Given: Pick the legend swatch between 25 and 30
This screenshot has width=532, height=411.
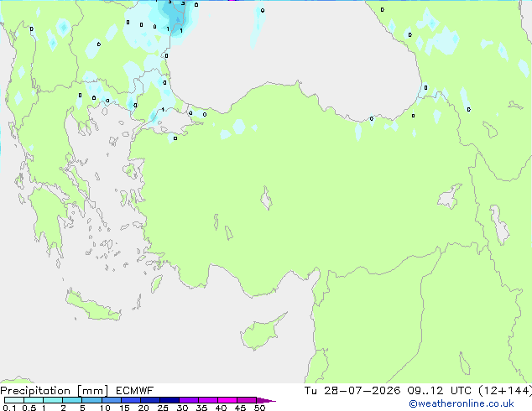Looking at the screenshot, I should [x=170, y=400].
